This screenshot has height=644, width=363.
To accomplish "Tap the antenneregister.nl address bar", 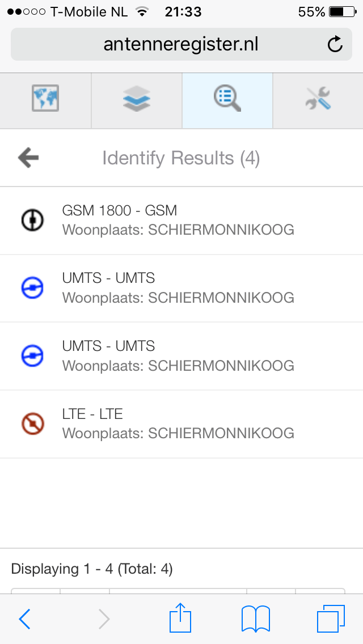I will [x=180, y=44].
